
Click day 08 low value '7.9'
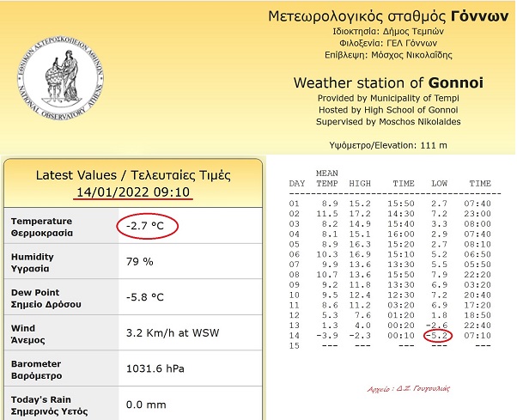[x=439, y=275]
